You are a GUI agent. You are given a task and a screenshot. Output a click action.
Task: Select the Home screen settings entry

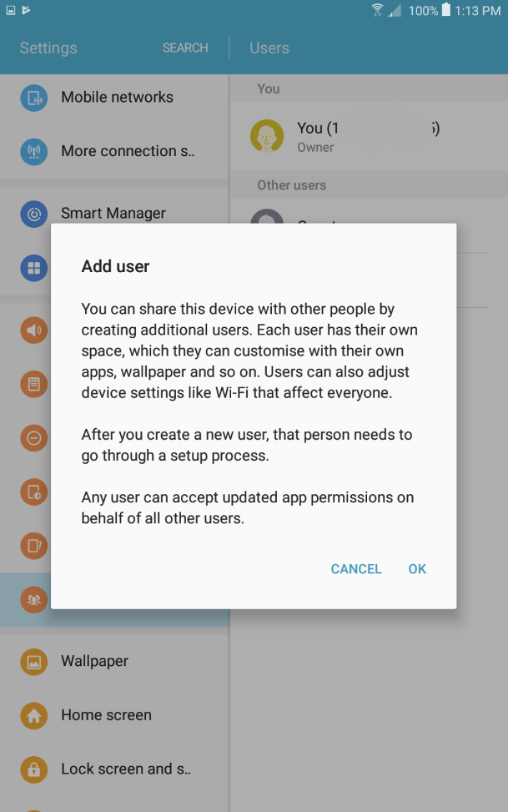114,716
